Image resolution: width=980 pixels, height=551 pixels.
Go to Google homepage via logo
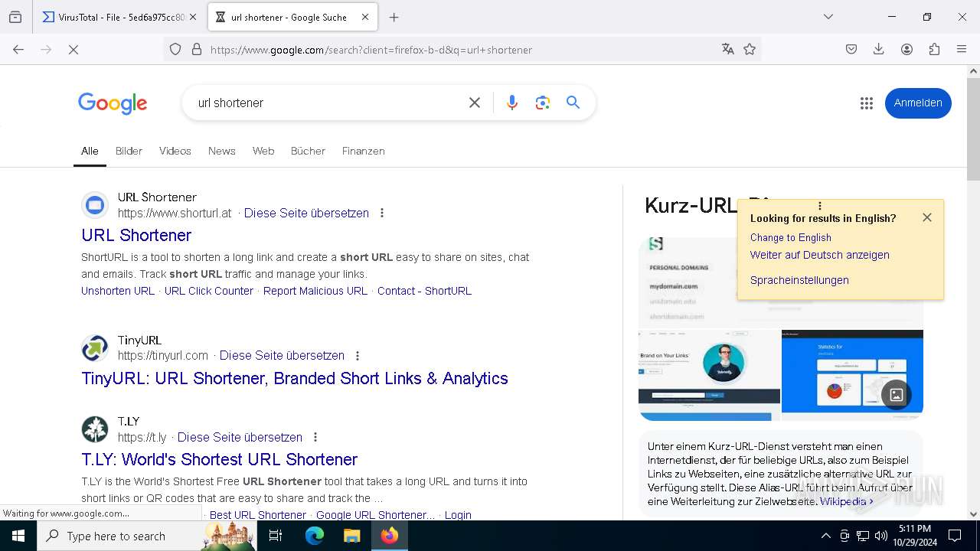(x=113, y=103)
